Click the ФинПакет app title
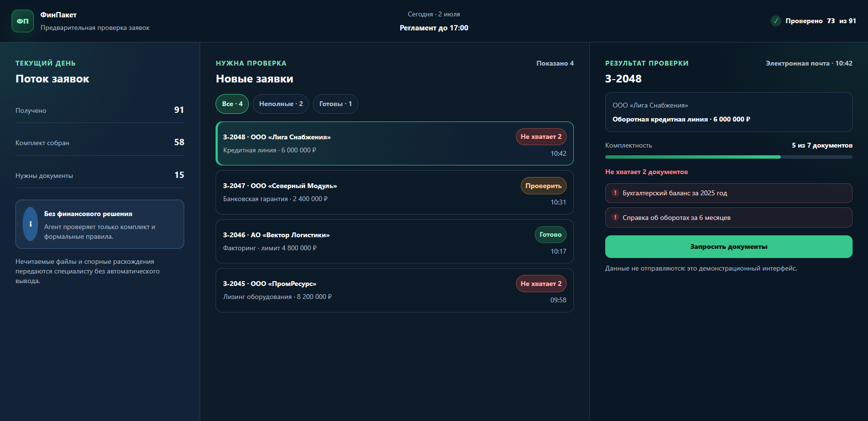Screen dimensions: 868x421 click(x=58, y=15)
